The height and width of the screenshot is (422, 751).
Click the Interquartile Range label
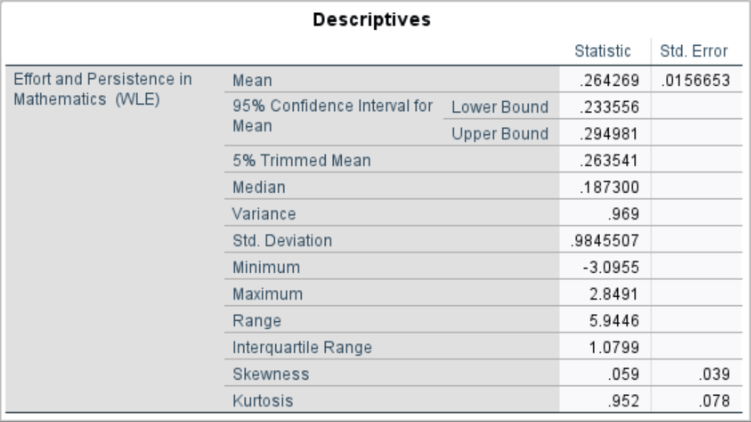pyautogui.click(x=302, y=348)
